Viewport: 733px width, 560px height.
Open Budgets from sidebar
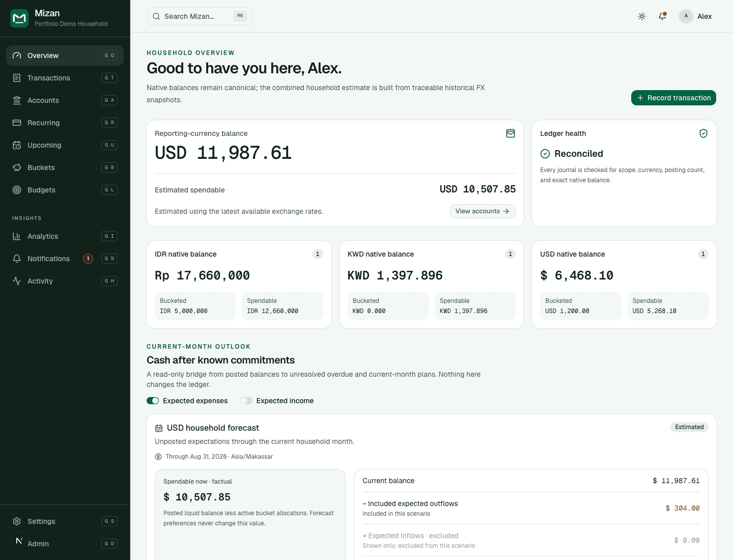pyautogui.click(x=65, y=190)
